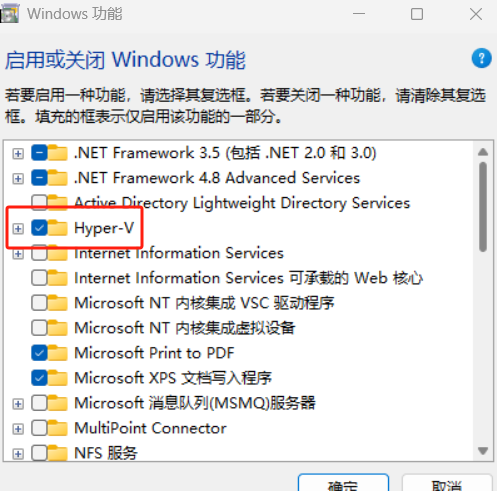Click the vertical scrollbar thumb
This screenshot has height=491, width=497.
point(483,207)
